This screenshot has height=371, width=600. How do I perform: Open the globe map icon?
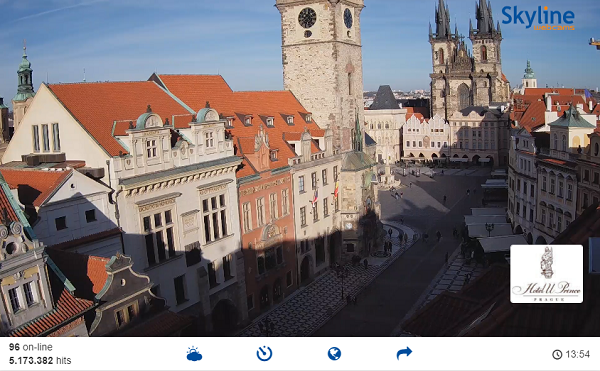334,353
